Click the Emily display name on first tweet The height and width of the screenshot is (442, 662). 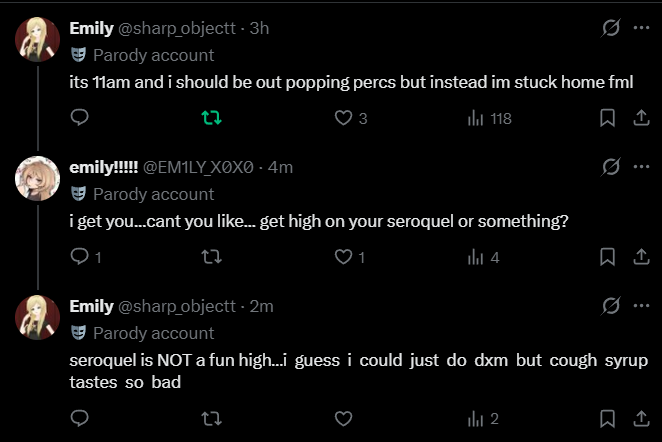coord(92,28)
